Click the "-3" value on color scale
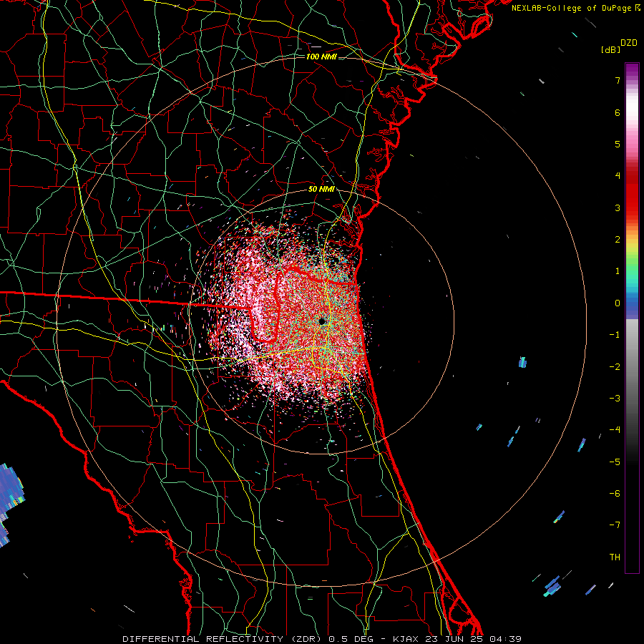Screen dimensions: 644x644 point(615,399)
